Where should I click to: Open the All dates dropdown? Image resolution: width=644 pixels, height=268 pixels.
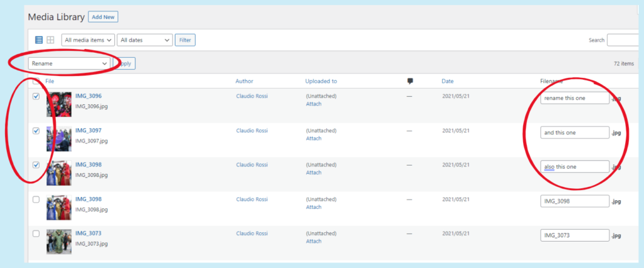145,40
